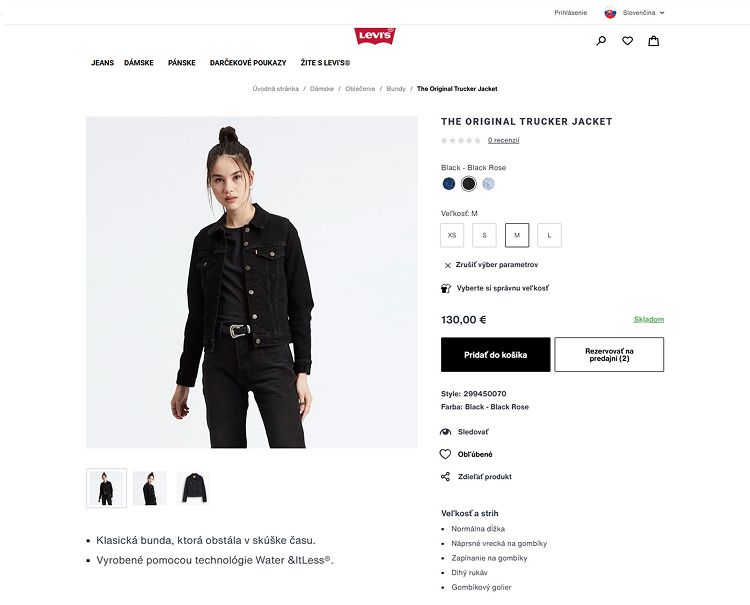Open the PÁNSKE menu
Viewport: 750px width, 605px height.
click(x=182, y=63)
